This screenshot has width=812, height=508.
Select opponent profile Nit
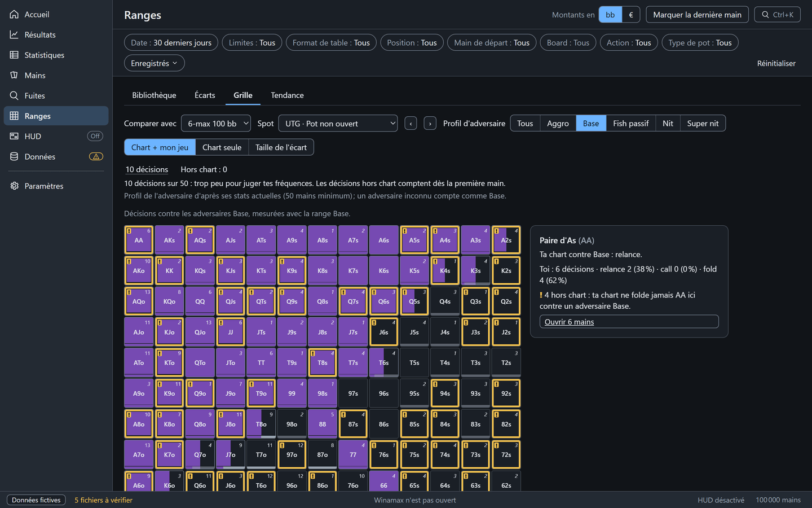point(668,124)
